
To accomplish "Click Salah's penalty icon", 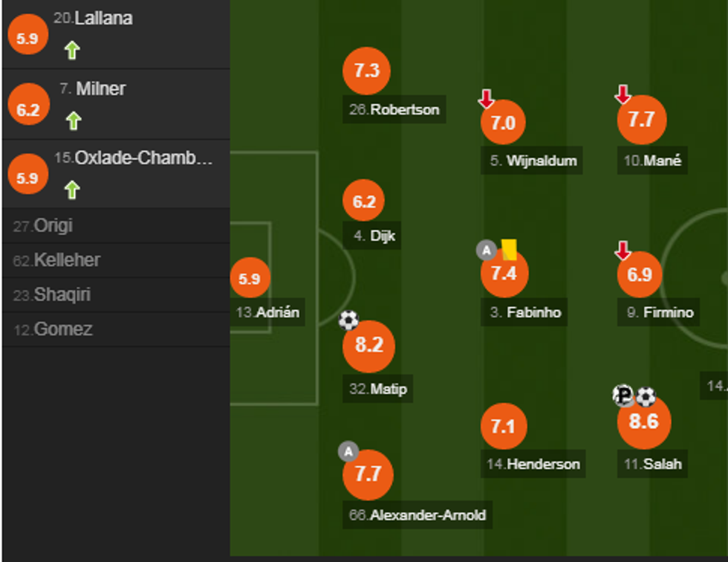I will pyautogui.click(x=624, y=395).
